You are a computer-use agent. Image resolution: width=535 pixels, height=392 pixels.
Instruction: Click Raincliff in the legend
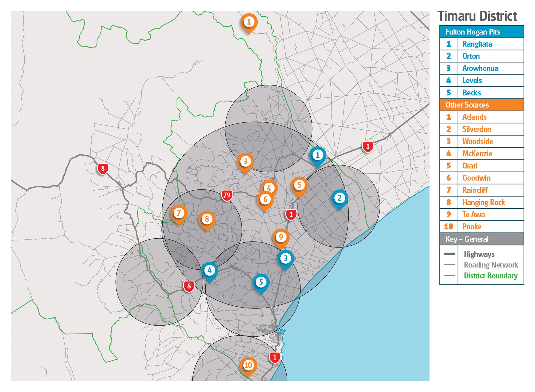(475, 190)
